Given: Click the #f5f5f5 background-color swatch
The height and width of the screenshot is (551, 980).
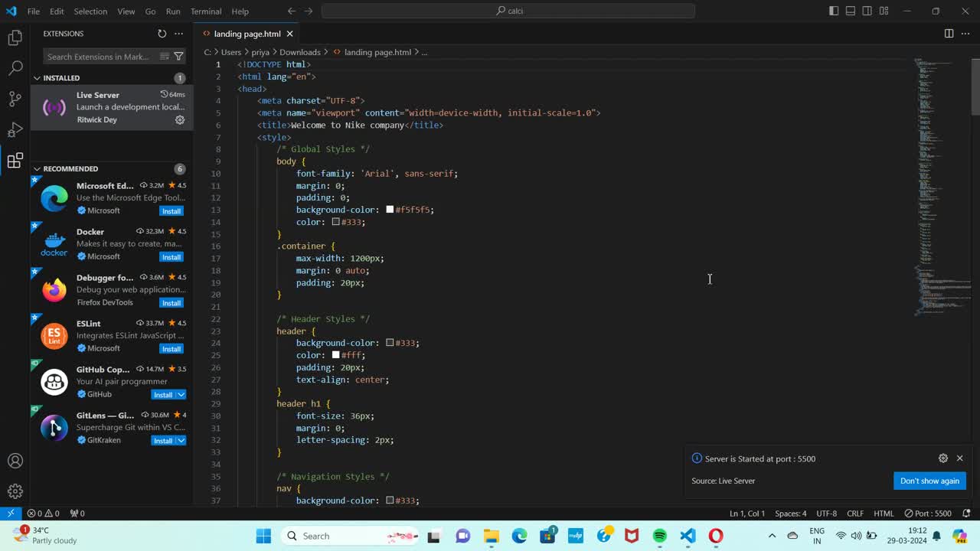Looking at the screenshot, I should tap(390, 210).
